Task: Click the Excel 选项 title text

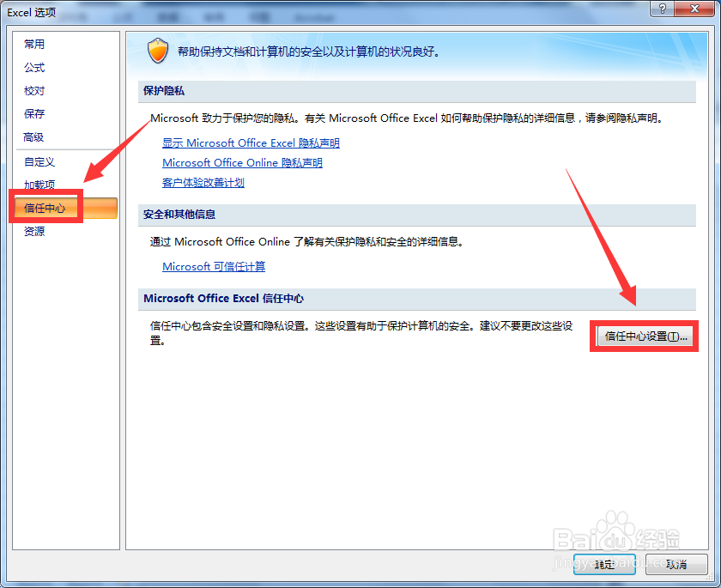Action: coord(31,12)
